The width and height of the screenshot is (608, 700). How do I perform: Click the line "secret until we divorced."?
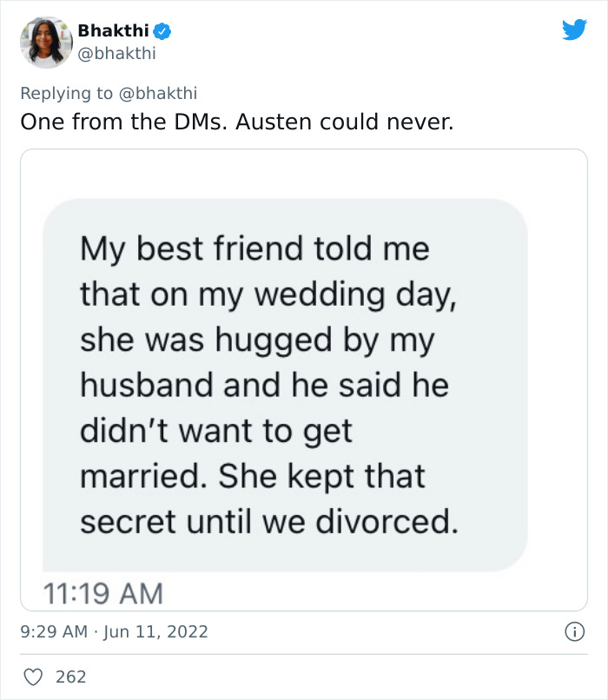268,521
